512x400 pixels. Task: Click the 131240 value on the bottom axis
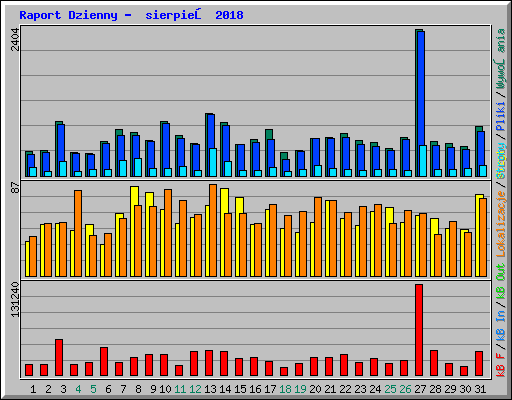[x=15, y=299]
